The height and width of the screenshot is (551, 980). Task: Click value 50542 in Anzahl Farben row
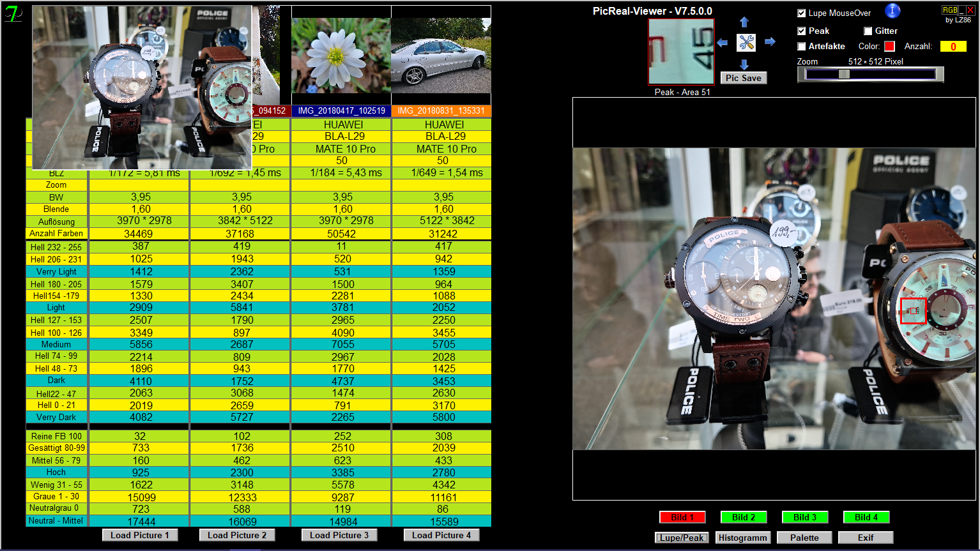[341, 234]
